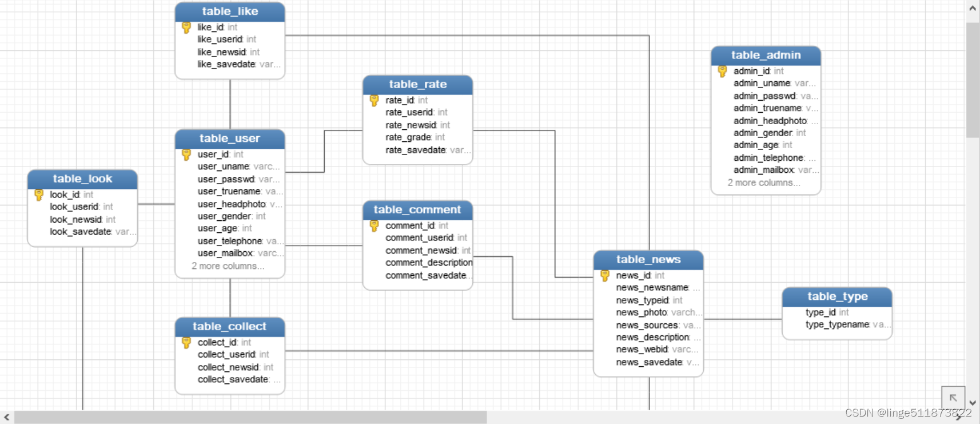Click the comment_description column
The image size is (980, 424).
pyautogui.click(x=429, y=263)
